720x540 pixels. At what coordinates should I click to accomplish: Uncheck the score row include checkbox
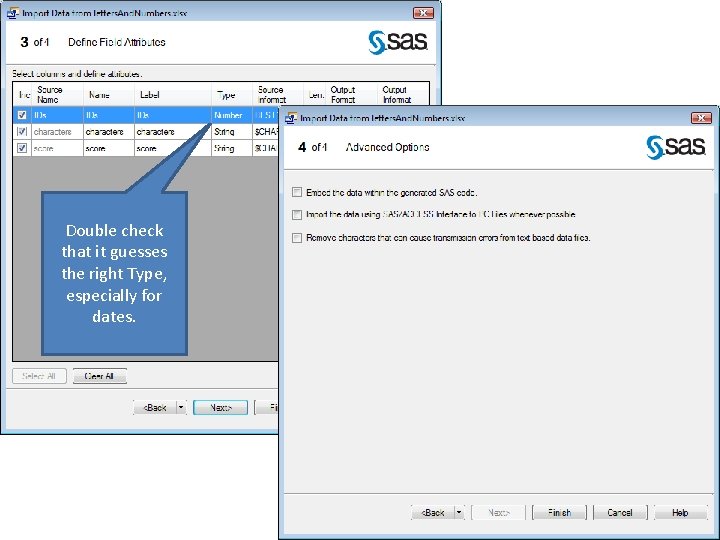coord(22,148)
